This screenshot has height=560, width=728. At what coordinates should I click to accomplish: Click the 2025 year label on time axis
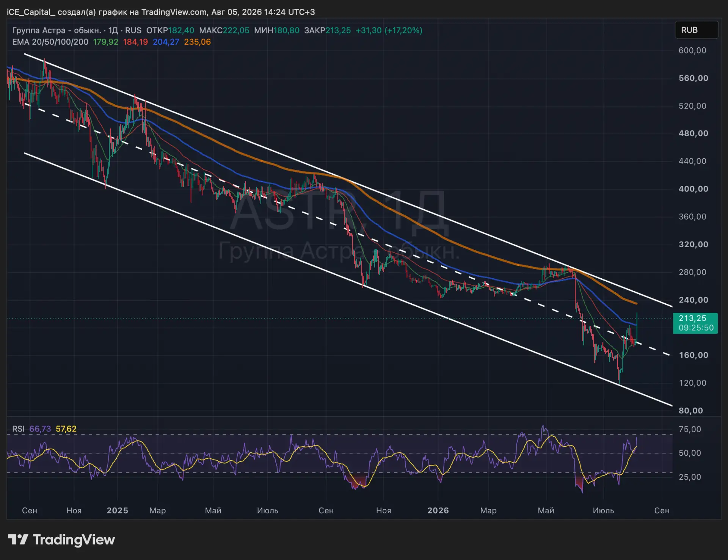[118, 510]
